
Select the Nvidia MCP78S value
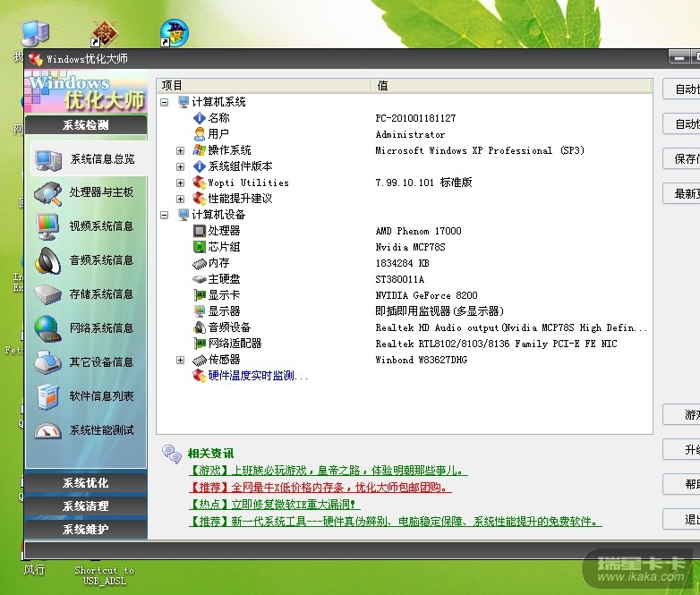pos(410,247)
